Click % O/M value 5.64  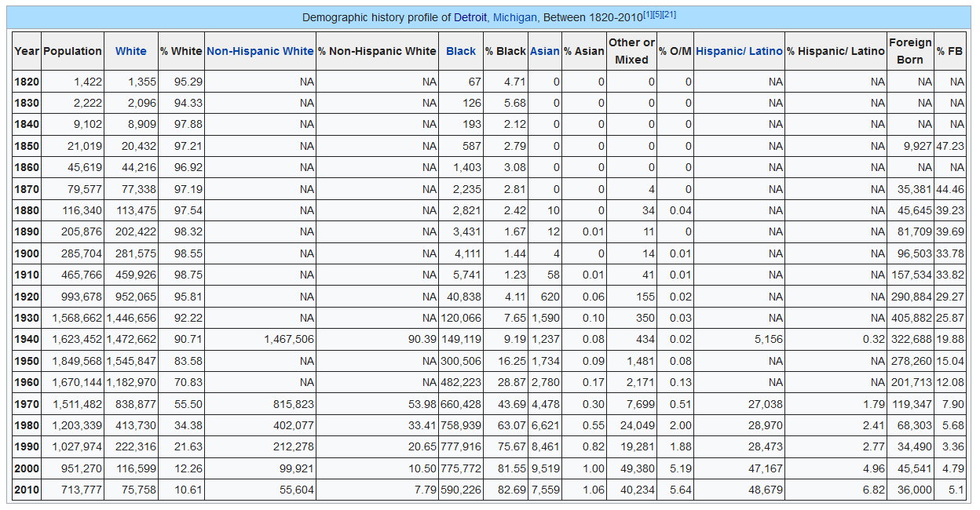click(681, 490)
